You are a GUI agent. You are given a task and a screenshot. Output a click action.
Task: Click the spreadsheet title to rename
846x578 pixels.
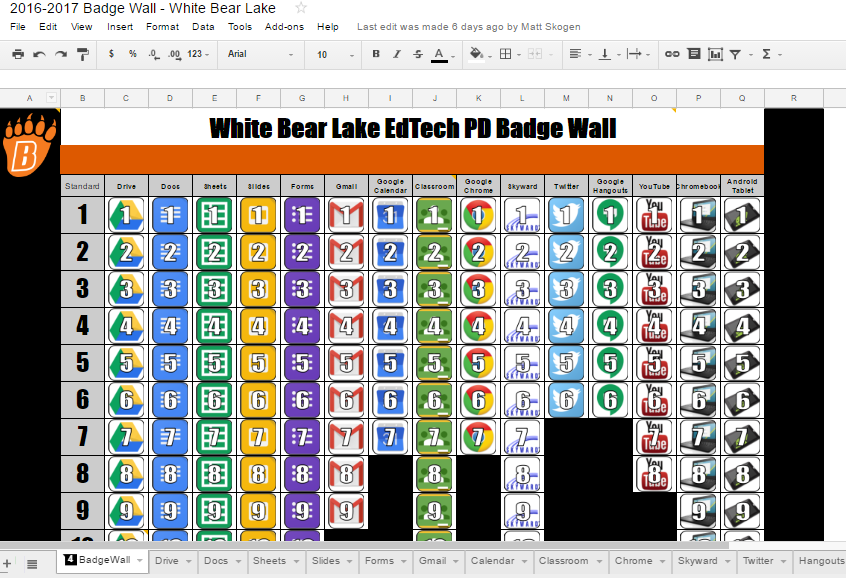click(143, 8)
